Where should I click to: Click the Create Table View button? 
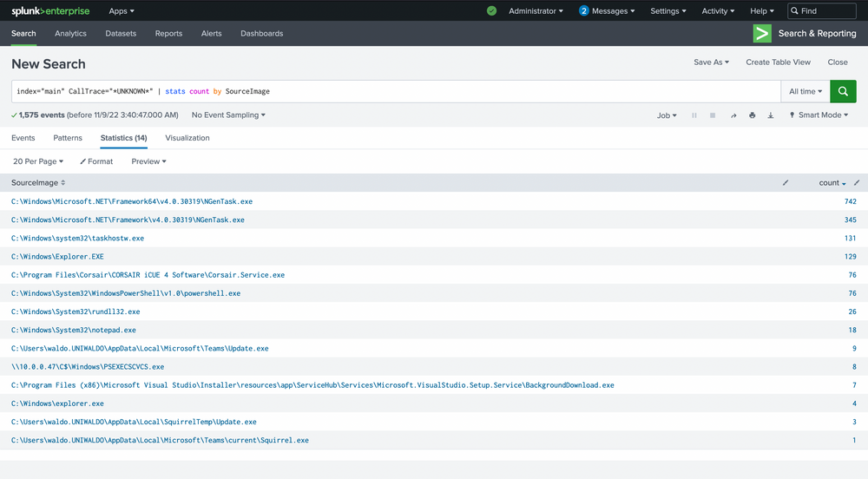coord(778,62)
